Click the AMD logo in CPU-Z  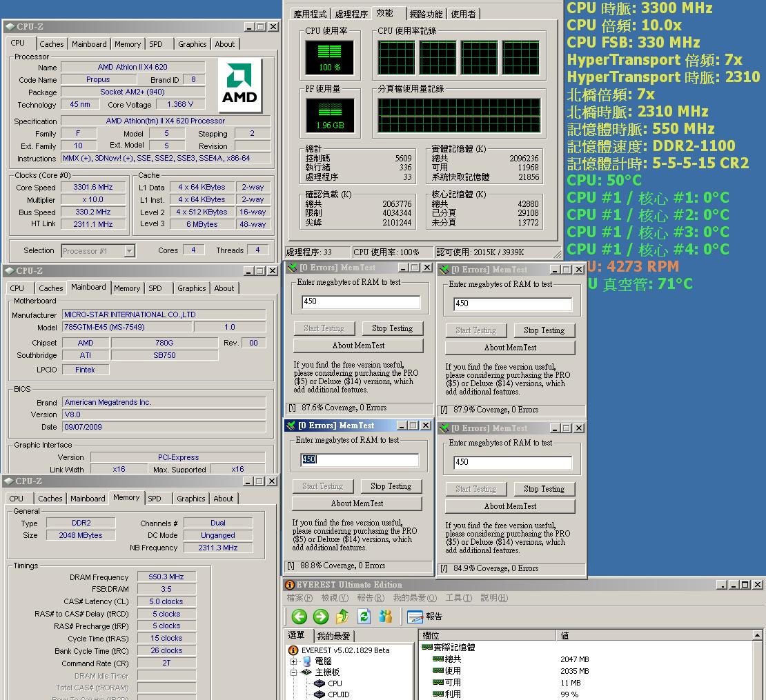click(239, 86)
